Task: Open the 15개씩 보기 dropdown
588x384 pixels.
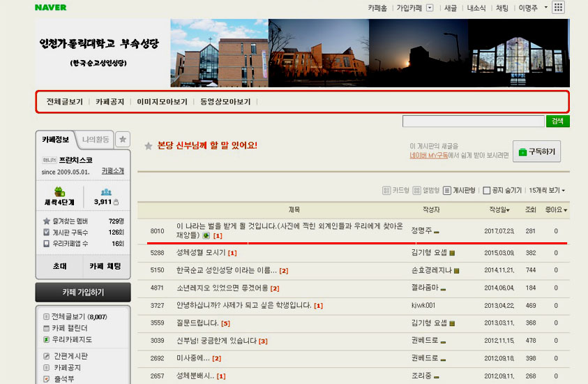Action: point(546,190)
